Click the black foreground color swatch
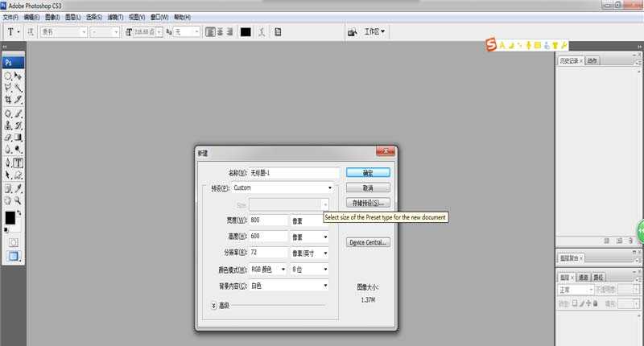 coord(10,218)
